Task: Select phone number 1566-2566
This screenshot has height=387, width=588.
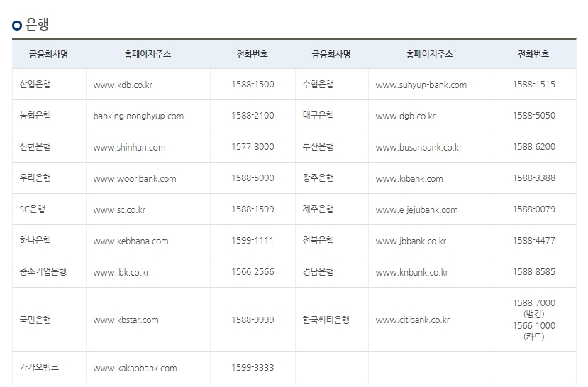Action: pos(253,271)
